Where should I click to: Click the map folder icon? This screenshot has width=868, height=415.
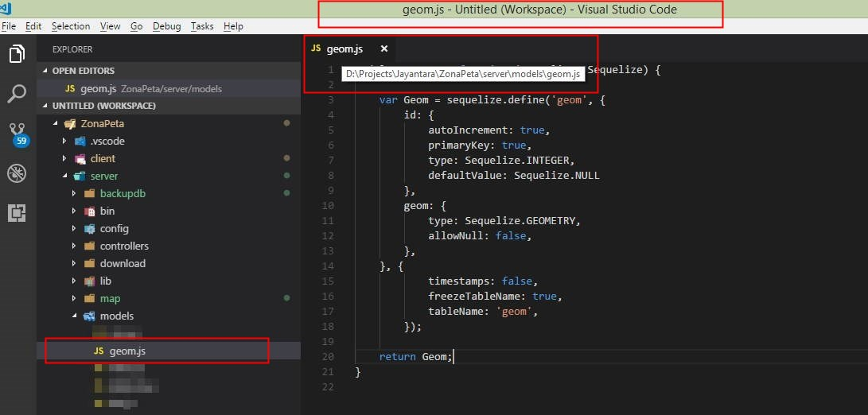coord(90,299)
